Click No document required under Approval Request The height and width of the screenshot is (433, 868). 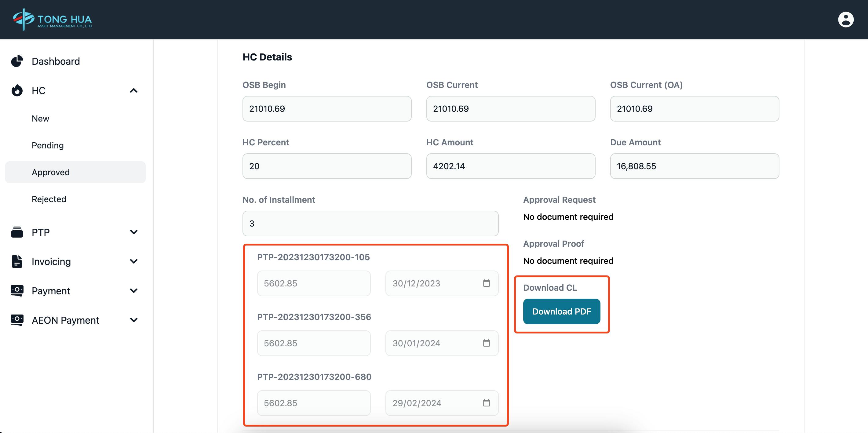point(568,217)
